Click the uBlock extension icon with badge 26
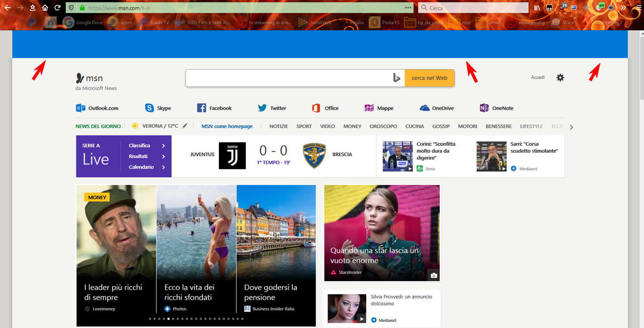The height and width of the screenshot is (328, 644). point(562,8)
